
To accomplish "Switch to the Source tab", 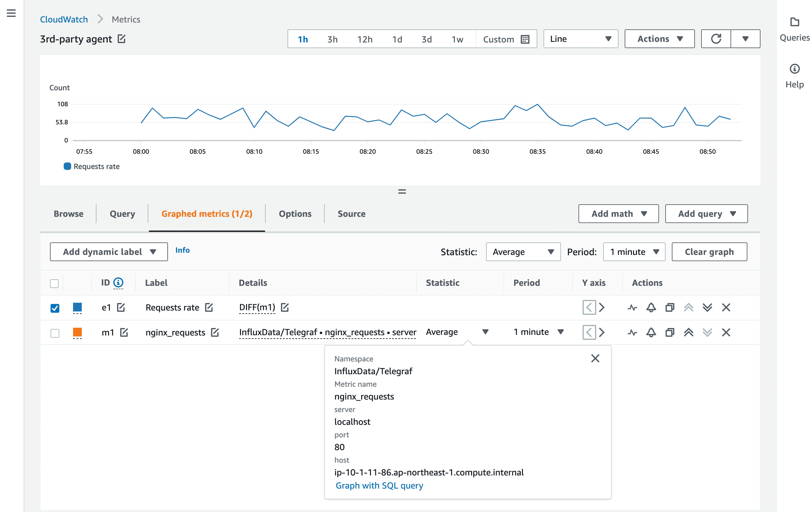I will click(x=352, y=214).
